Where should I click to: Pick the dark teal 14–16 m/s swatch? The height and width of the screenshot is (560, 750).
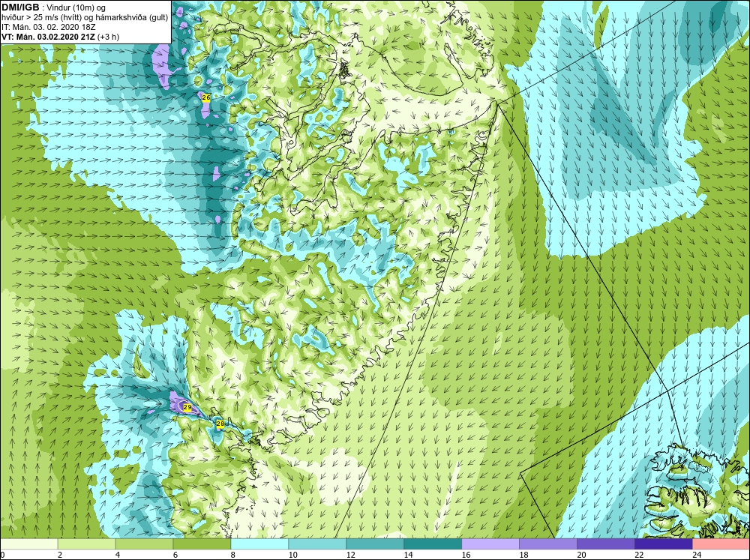point(433,544)
